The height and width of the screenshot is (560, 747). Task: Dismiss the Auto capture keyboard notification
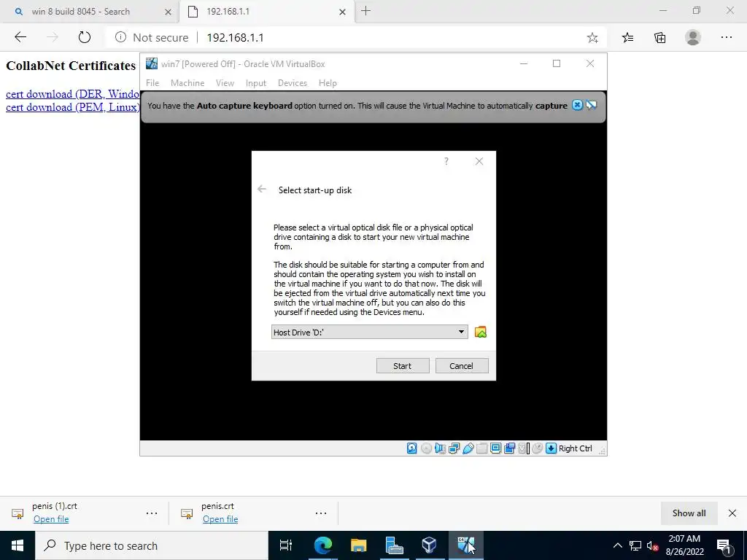coord(577,105)
